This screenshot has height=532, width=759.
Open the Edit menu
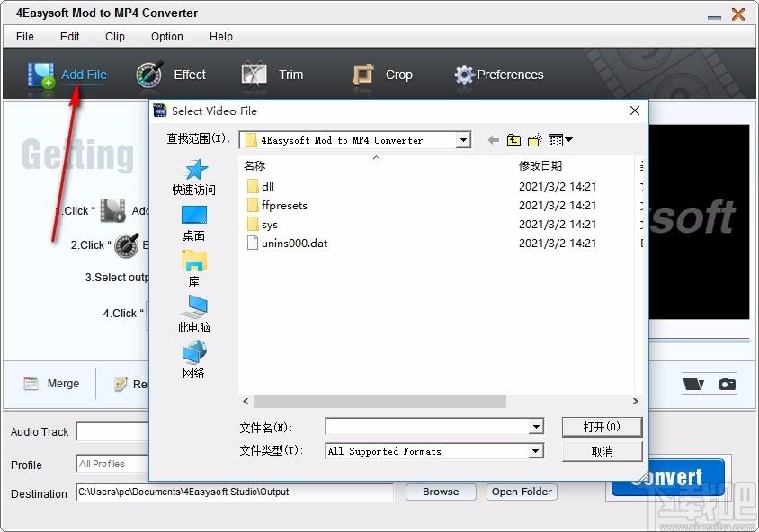tap(70, 37)
